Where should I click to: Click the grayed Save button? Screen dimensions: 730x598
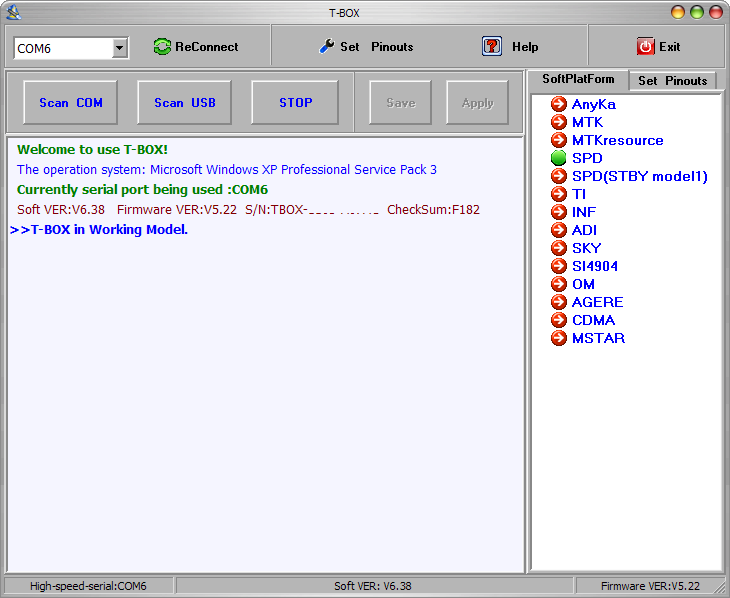point(400,102)
